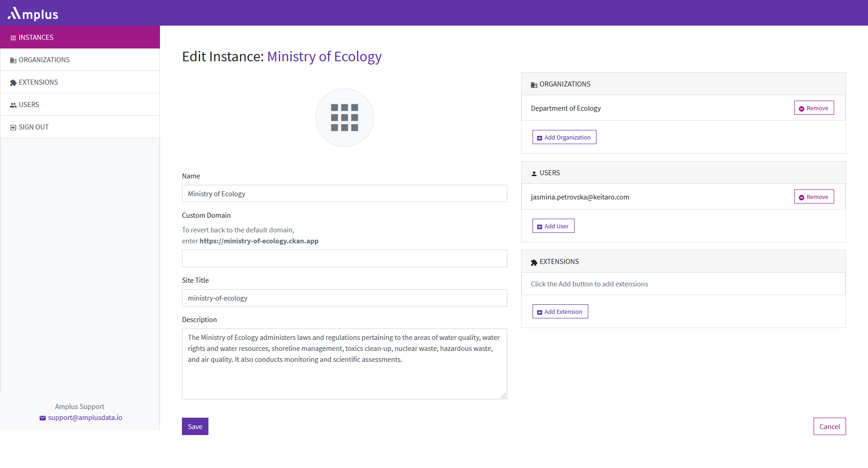Navigate to USERS in the sidebar
868x468 pixels.
pyautogui.click(x=80, y=104)
